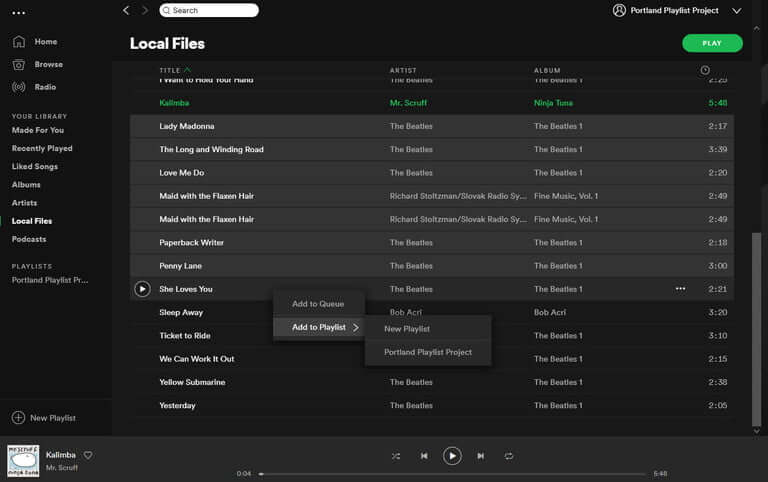Click the Home icon in sidebar

tap(19, 42)
